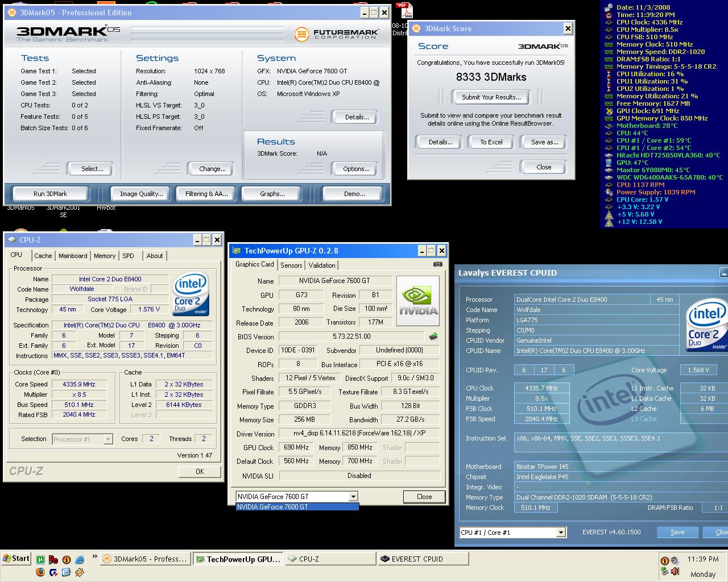Click Intel Core 2 Duo logo in CPU-Z
The height and width of the screenshot is (582, 728).
(191, 294)
